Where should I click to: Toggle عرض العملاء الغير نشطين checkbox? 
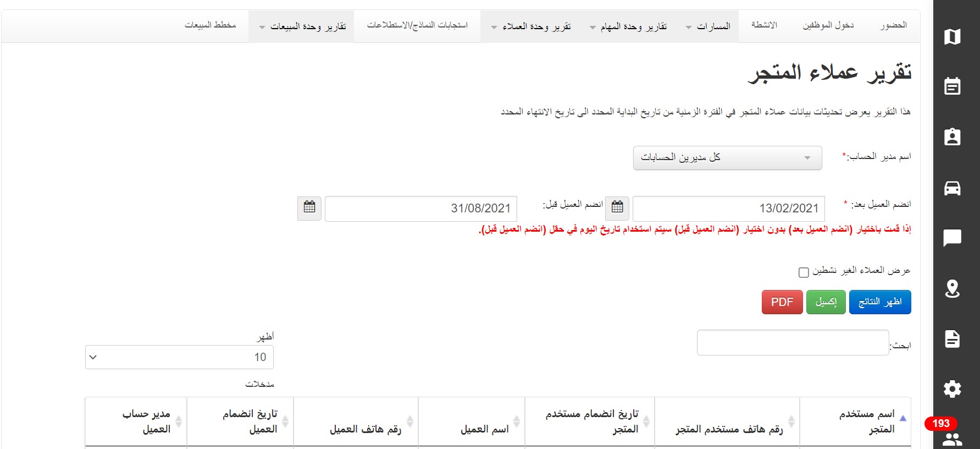click(804, 272)
